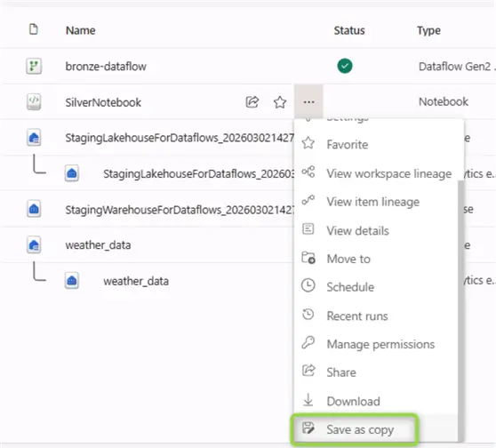Viewport: 496px width, 448px height.
Task: Sort by the Type column header
Action: pyautogui.click(x=428, y=31)
